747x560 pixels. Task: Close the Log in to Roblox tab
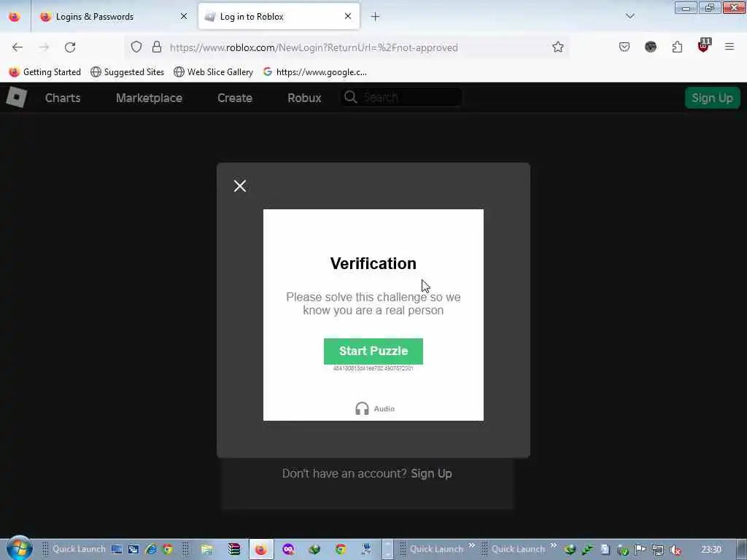348,16
